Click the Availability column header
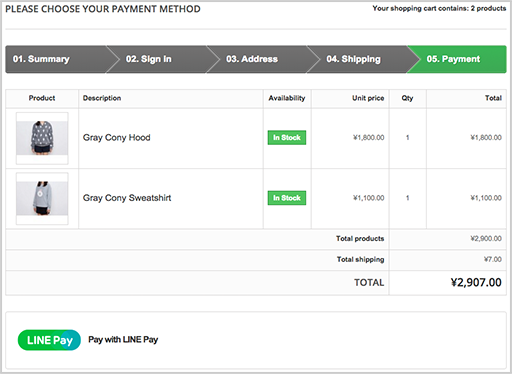This screenshot has height=374, width=512. coord(287,98)
